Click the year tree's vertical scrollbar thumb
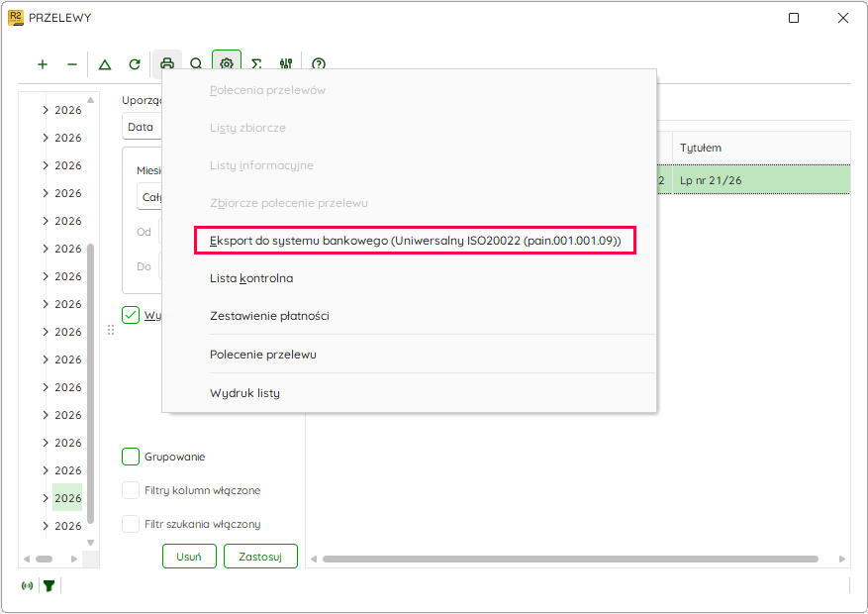This screenshot has height=614, width=868. pyautogui.click(x=91, y=383)
